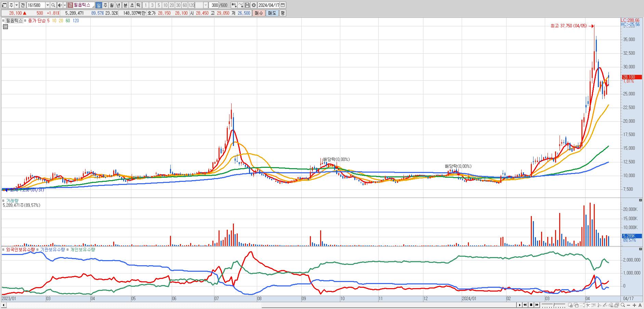Image resolution: width=644 pixels, height=309 pixels.
Task: Click the speaker sound icon in toolbar
Action: (x=60, y=5)
